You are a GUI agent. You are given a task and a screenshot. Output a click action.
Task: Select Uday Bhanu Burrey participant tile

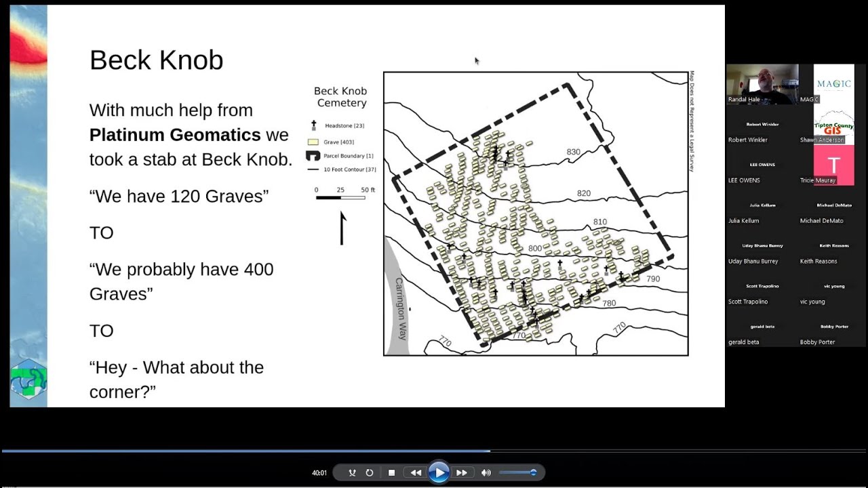point(762,246)
